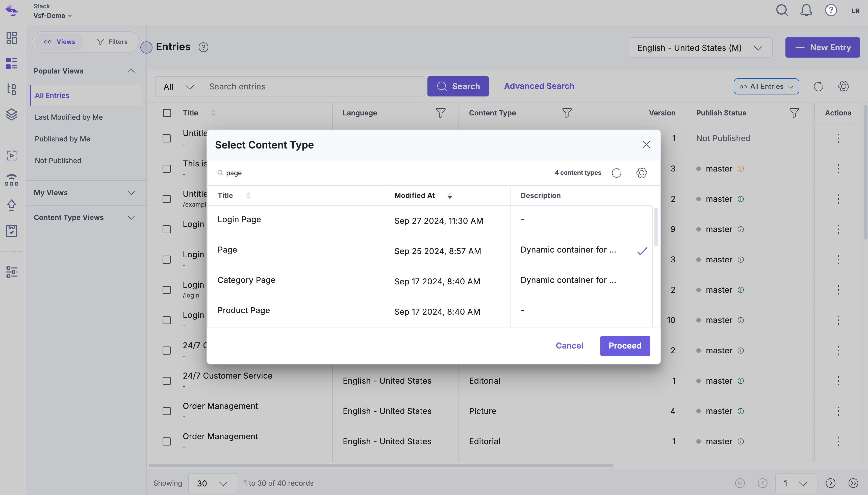Filter by Content Type column funnel

pyautogui.click(x=567, y=113)
